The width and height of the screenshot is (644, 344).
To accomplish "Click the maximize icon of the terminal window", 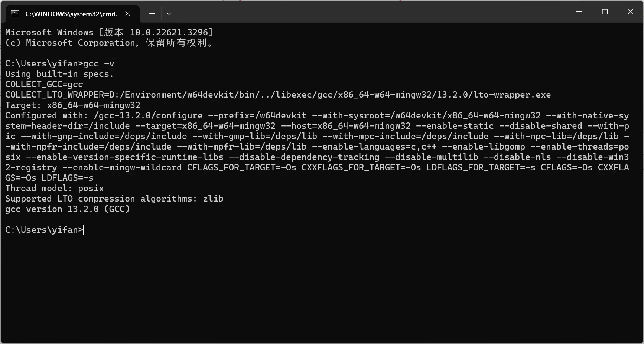I will [605, 12].
